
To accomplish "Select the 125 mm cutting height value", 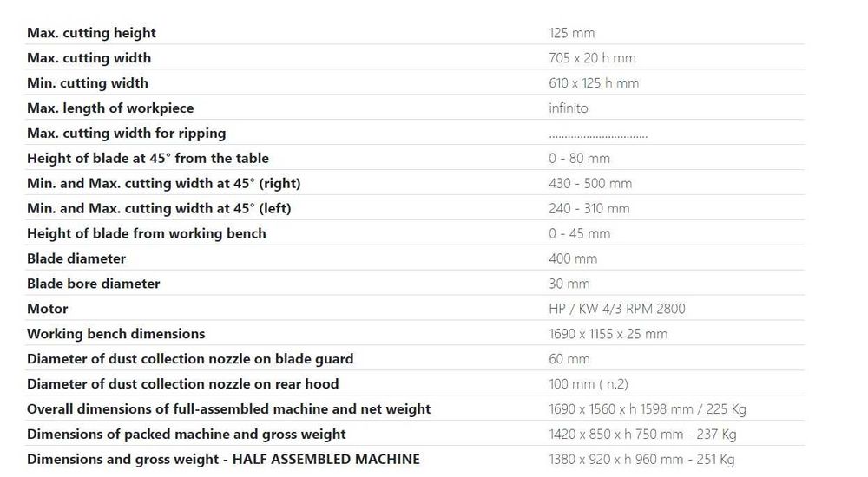I will click(571, 33).
